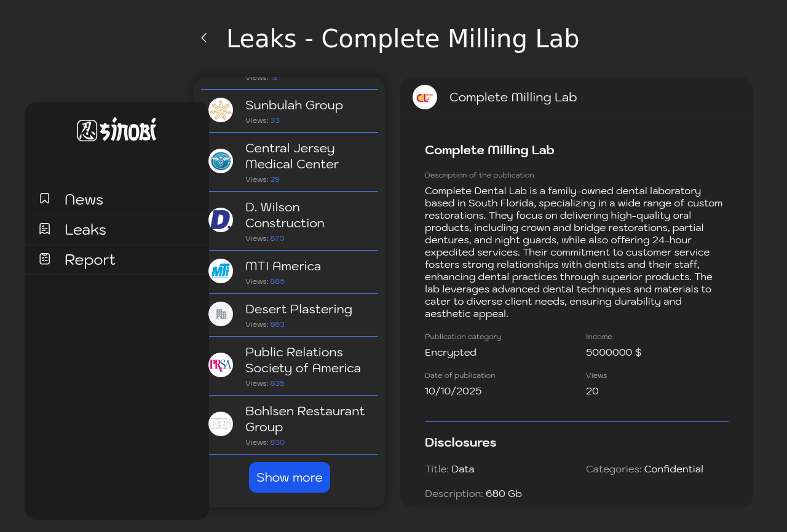Click the D. Wilson Construction logo
The image size is (787, 532).
click(x=221, y=220)
